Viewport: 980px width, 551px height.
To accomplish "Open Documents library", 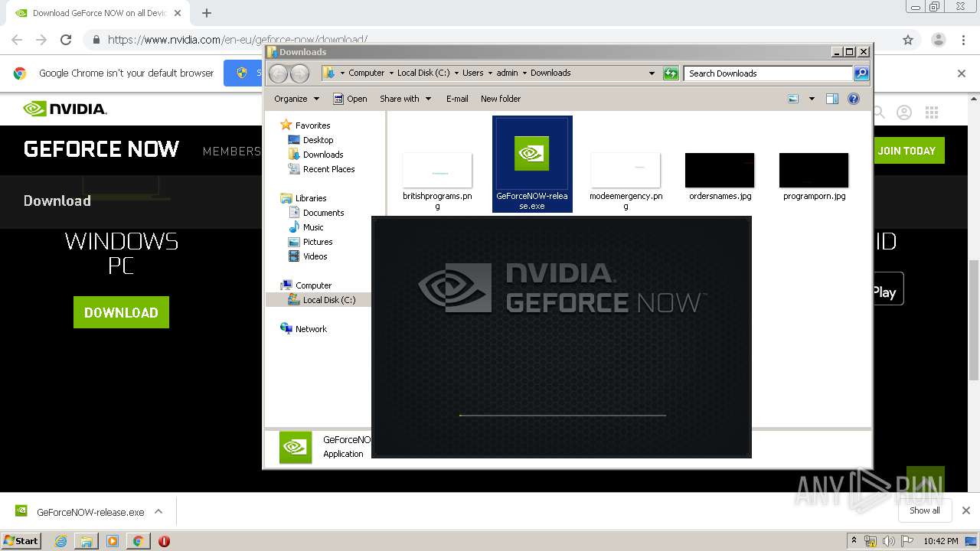I will click(315, 213).
